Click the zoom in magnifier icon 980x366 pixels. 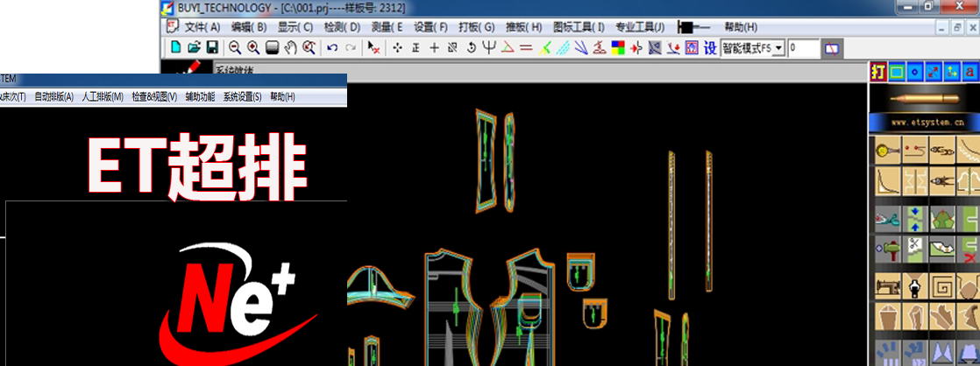tap(253, 46)
